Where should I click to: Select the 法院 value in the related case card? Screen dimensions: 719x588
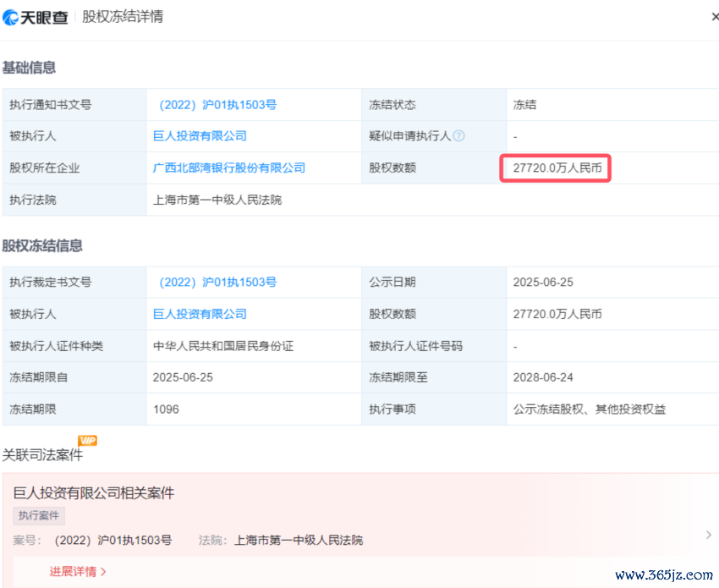tap(299, 541)
